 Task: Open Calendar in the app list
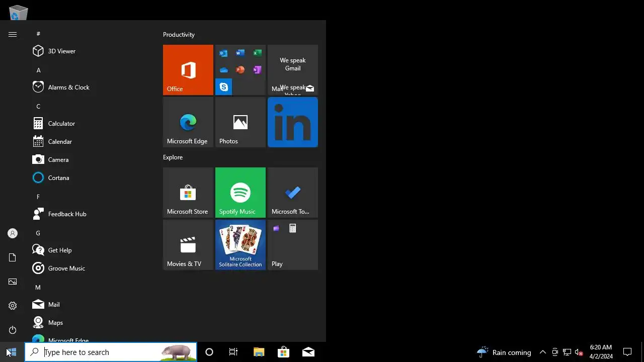[90, 142]
